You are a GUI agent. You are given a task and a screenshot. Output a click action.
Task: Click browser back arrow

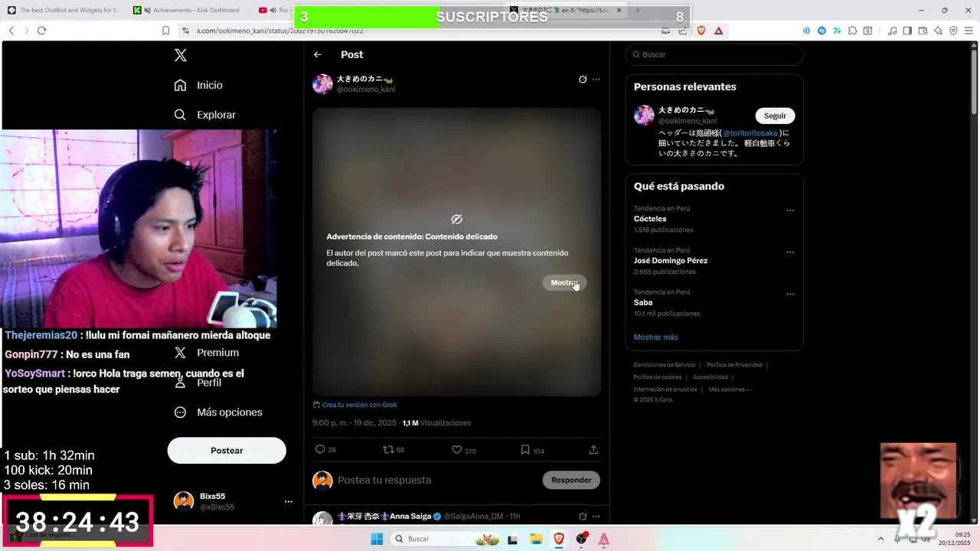11,31
